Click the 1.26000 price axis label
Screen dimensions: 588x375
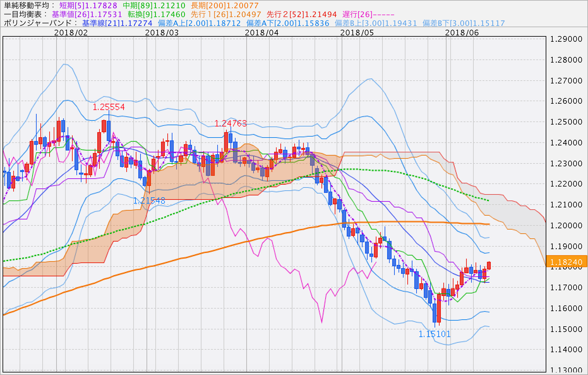(566, 101)
